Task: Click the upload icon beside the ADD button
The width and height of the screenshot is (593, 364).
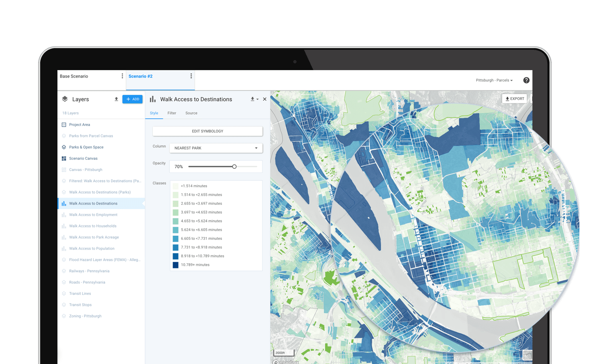Action: click(x=116, y=99)
